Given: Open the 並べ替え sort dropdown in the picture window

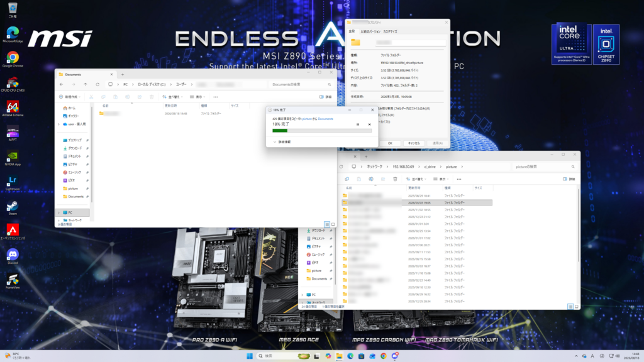Looking at the screenshot, I should click(416, 179).
